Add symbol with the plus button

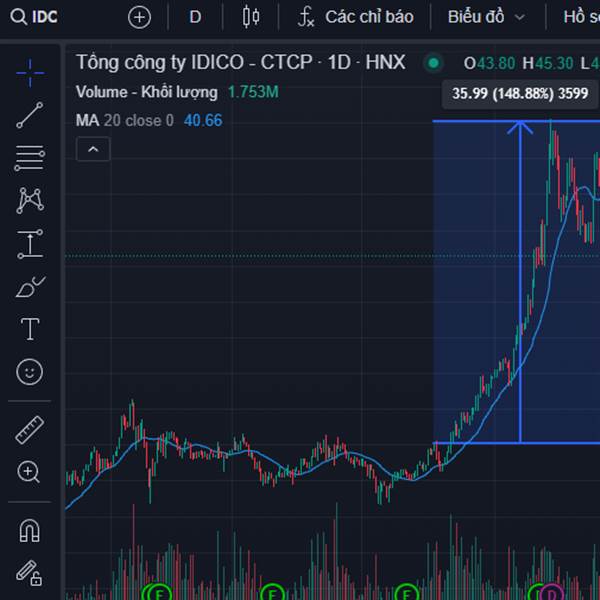pos(139,17)
